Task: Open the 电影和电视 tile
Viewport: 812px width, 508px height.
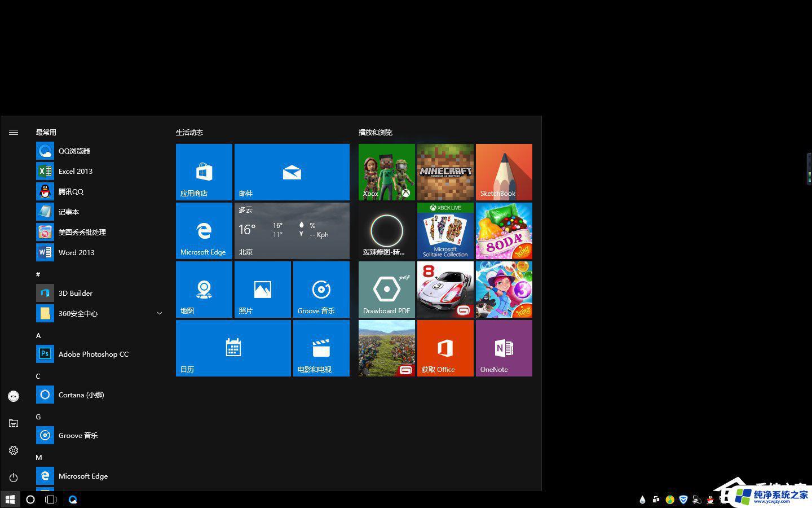Action: click(321, 348)
